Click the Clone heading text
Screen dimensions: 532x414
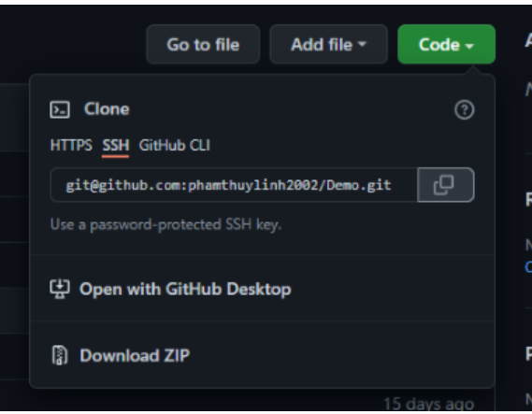click(107, 109)
